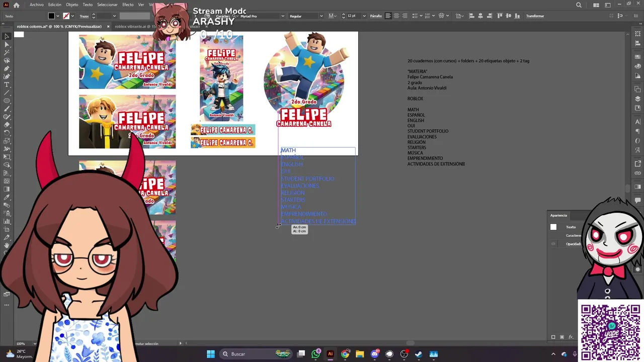The width and height of the screenshot is (644, 362).
Task: Select the Rotate tool
Action: click(7, 133)
